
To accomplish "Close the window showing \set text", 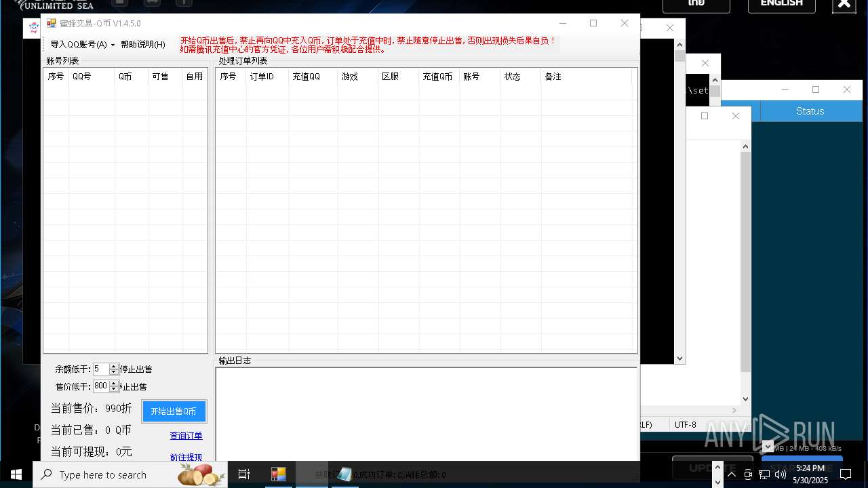I will coord(705,63).
